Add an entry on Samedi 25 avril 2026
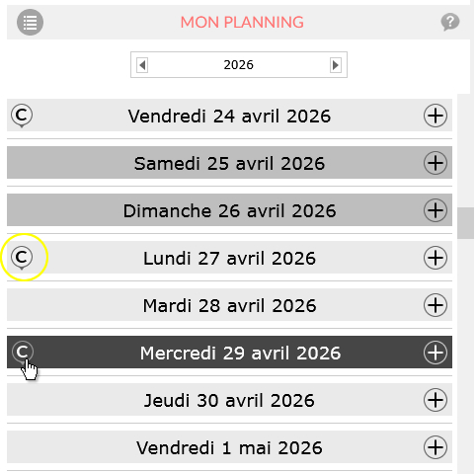This screenshot has height=474, width=476. pos(436,163)
